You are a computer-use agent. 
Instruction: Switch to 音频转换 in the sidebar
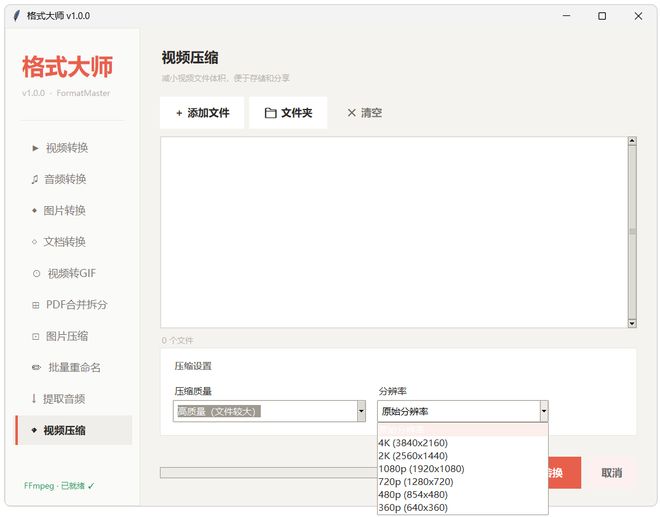point(74,179)
